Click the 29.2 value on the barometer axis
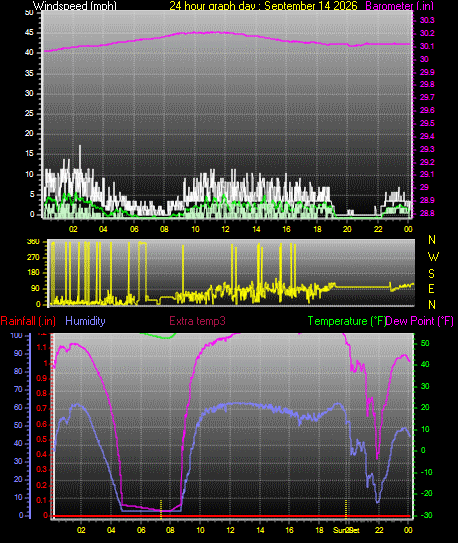Image resolution: width=458 pixels, height=543 pixels. click(x=427, y=162)
